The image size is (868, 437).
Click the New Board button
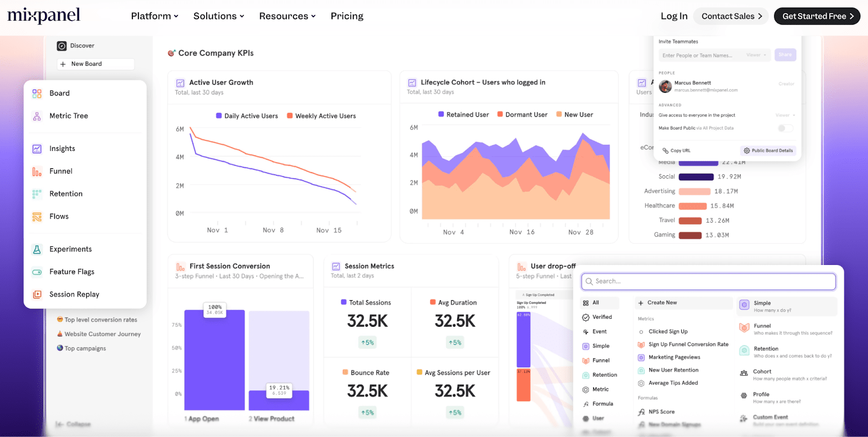95,64
